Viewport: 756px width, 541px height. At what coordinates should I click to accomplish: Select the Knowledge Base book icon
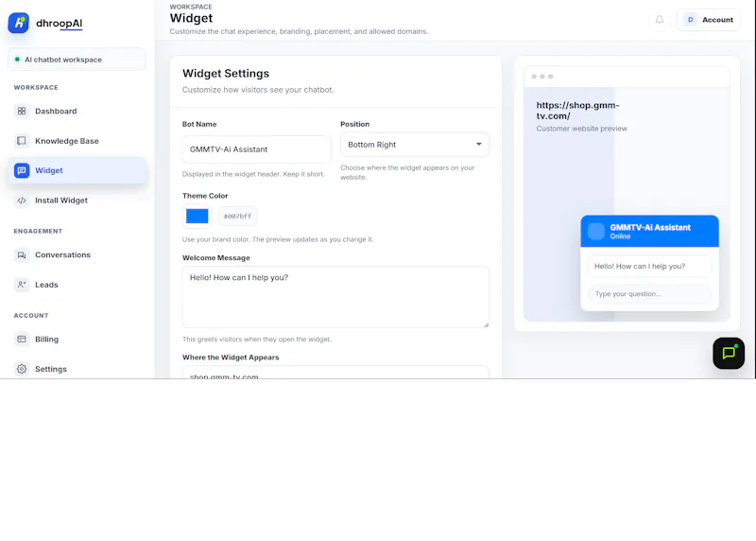click(22, 141)
